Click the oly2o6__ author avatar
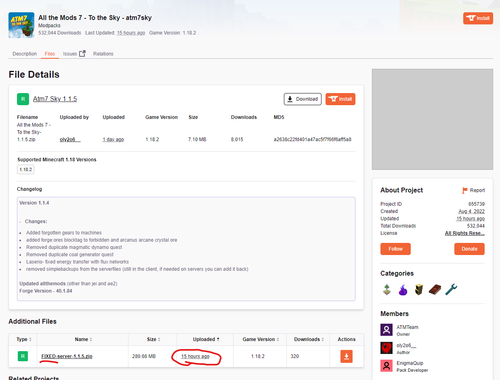 click(x=386, y=348)
